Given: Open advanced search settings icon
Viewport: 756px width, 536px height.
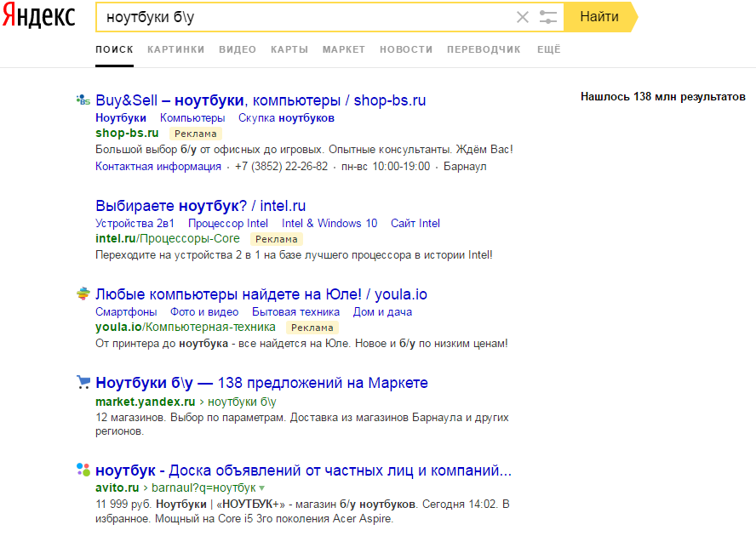Looking at the screenshot, I should coord(547,17).
